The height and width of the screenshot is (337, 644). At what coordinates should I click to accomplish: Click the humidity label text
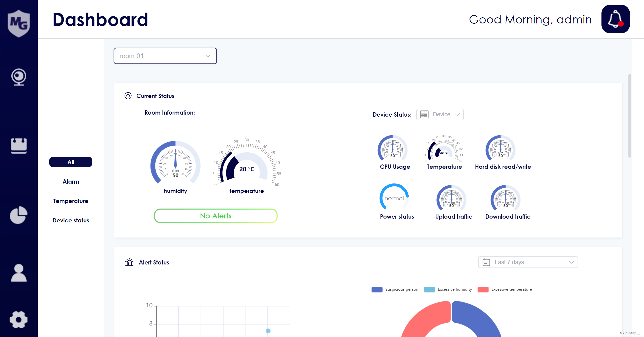tap(175, 191)
